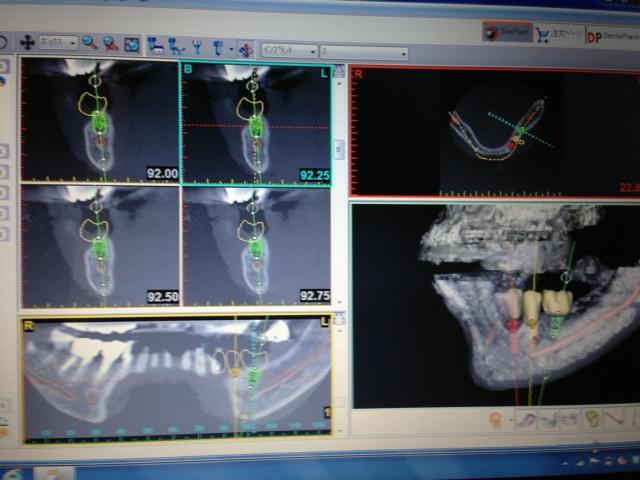Image resolution: width=640 pixels, height=480 pixels.
Task: Click the blue T-shaped implant tool
Action: pos(218,48)
